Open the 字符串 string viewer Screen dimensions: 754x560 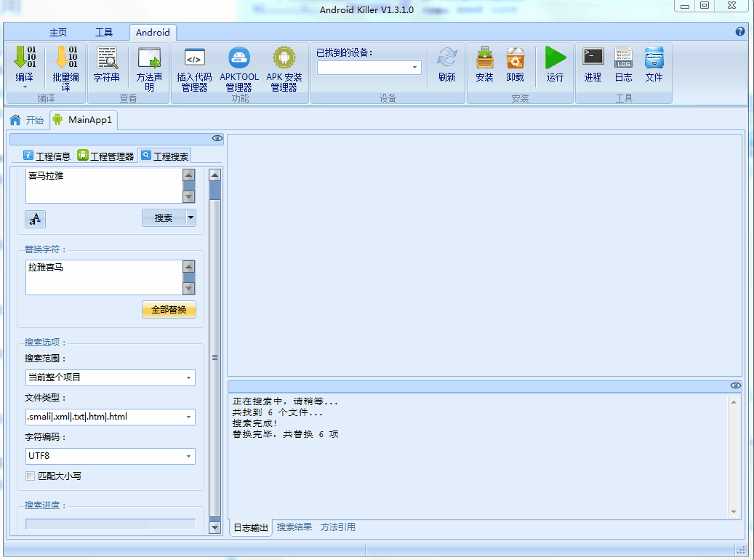click(x=106, y=64)
